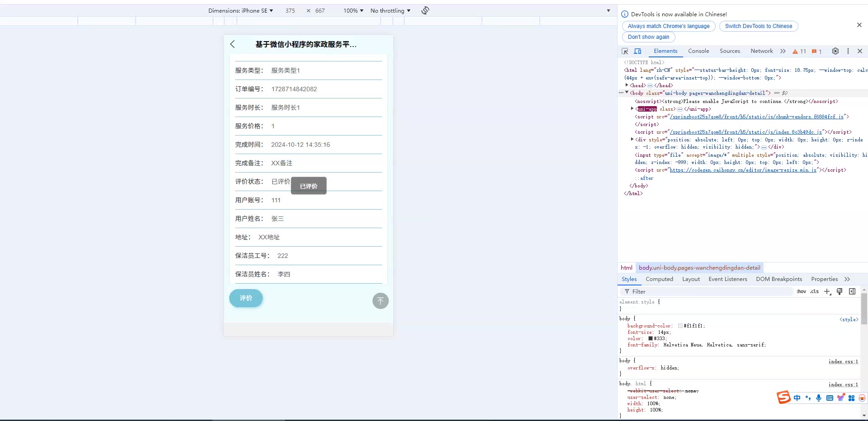Activate the inspect element picker icon
Screen dimensions: 868x421
[625, 51]
